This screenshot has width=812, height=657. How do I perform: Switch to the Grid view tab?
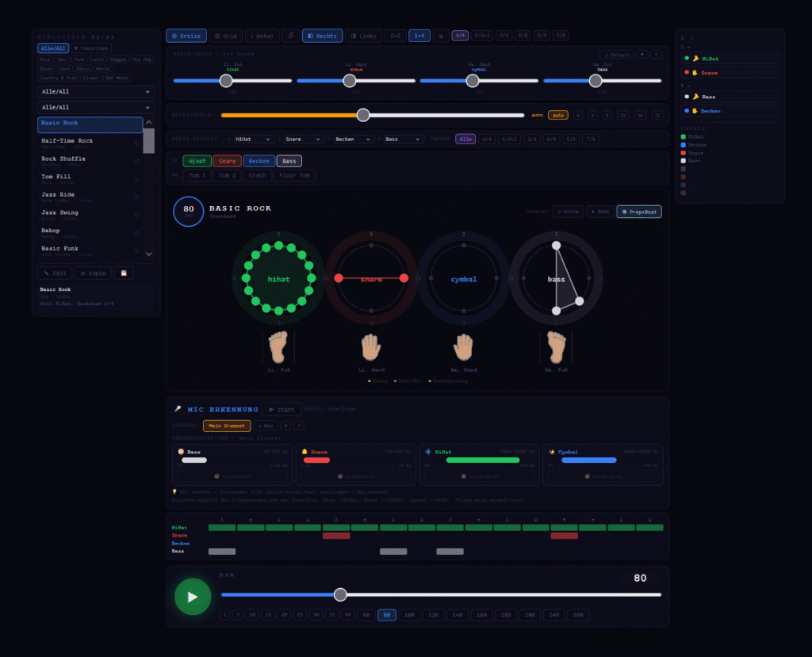pyautogui.click(x=225, y=36)
